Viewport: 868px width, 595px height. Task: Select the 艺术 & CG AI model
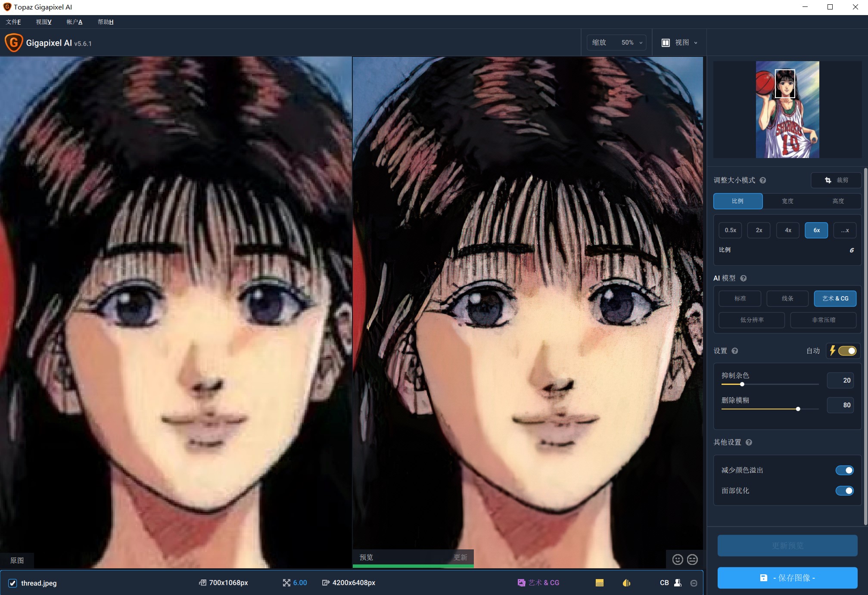tap(835, 298)
